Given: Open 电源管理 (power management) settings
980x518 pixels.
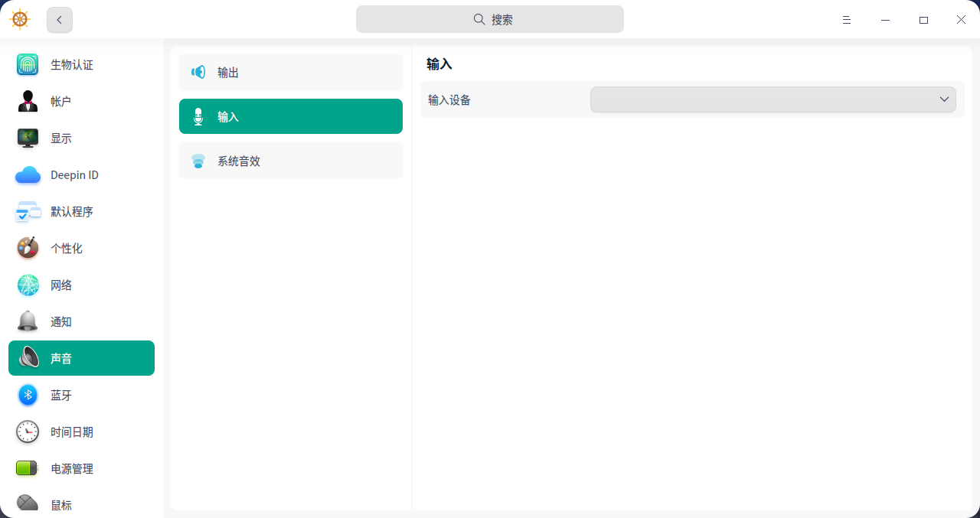Looking at the screenshot, I should click(72, 468).
